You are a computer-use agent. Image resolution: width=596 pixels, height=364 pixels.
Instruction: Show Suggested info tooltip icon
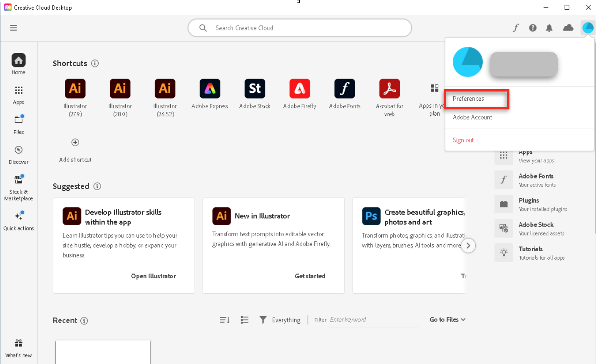click(97, 186)
